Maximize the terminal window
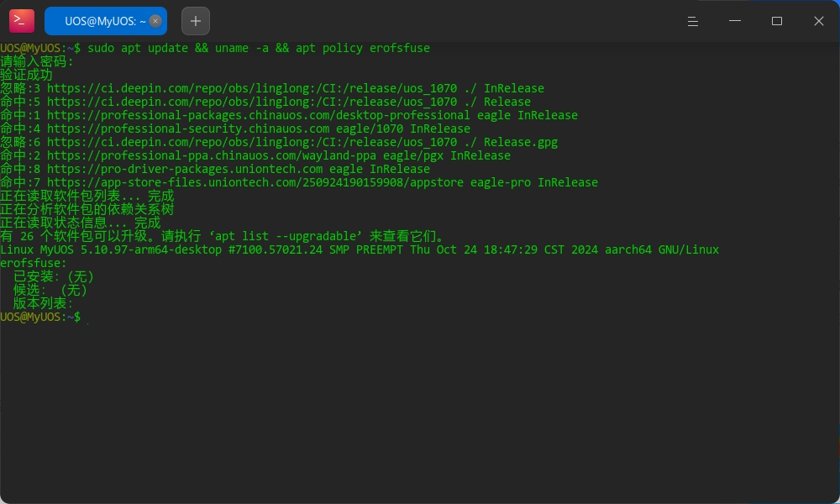The height and width of the screenshot is (504, 840). coord(777,21)
